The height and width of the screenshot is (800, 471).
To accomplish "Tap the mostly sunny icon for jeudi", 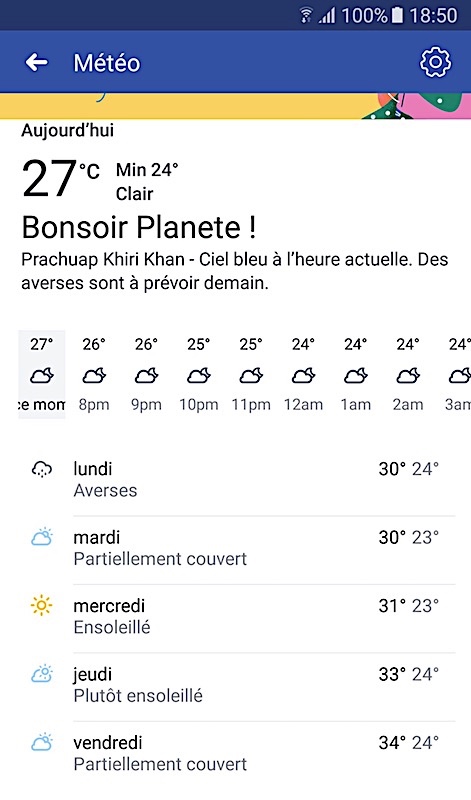I will click(x=42, y=674).
